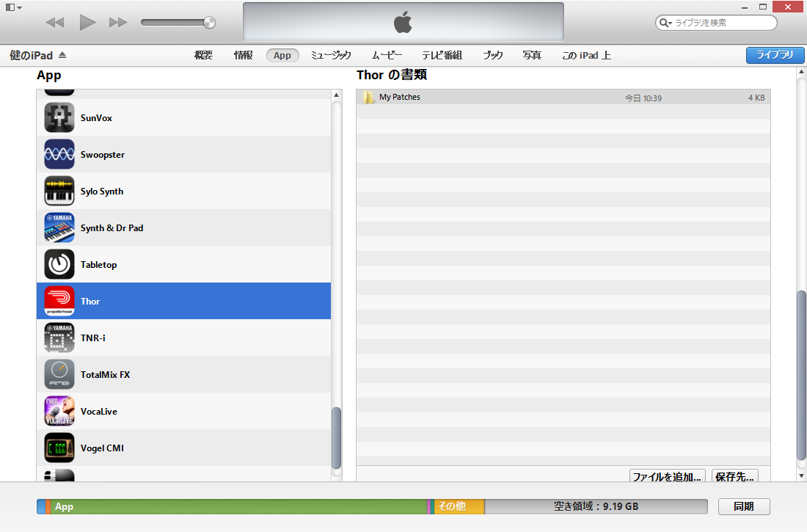
Task: Select the SunVox row in the app list
Action: coord(183,117)
